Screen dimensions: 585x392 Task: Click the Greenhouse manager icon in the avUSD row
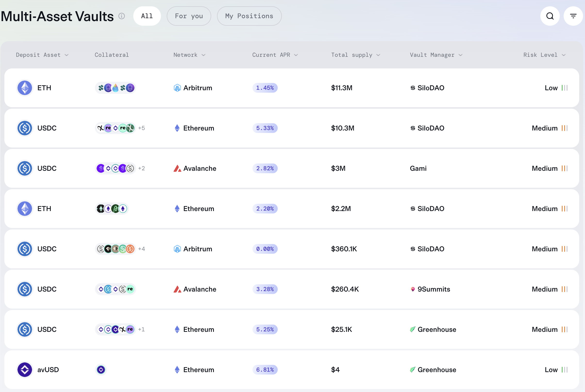[x=413, y=370]
